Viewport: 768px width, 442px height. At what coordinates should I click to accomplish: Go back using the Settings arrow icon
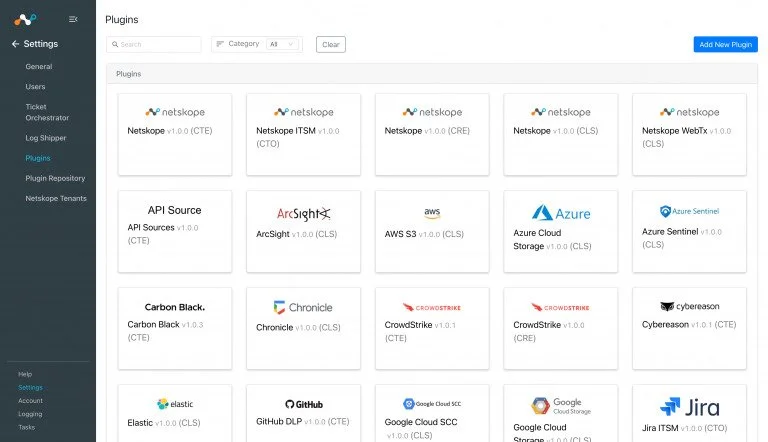15,44
